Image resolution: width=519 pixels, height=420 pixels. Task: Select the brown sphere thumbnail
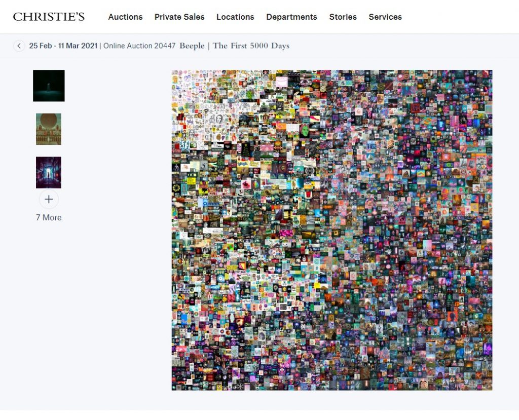pos(49,129)
